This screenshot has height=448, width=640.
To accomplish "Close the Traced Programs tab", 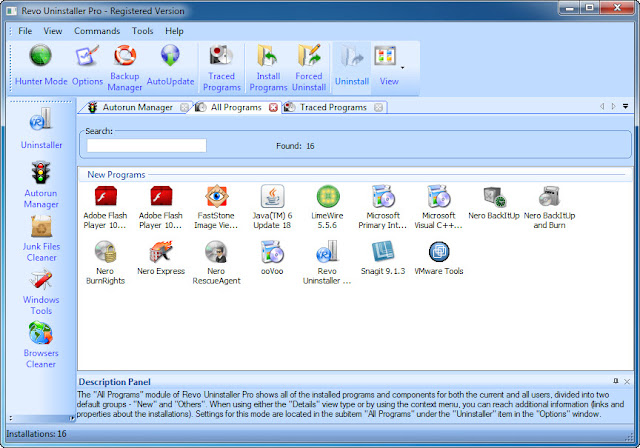I will point(378,107).
